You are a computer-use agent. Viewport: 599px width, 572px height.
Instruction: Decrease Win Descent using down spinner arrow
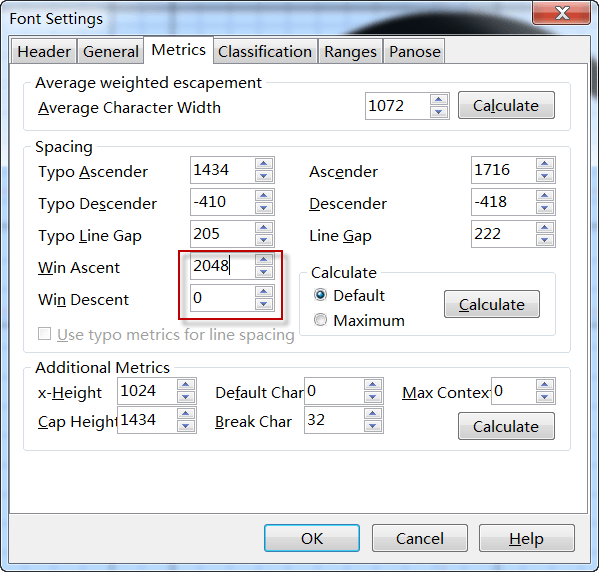click(x=264, y=304)
